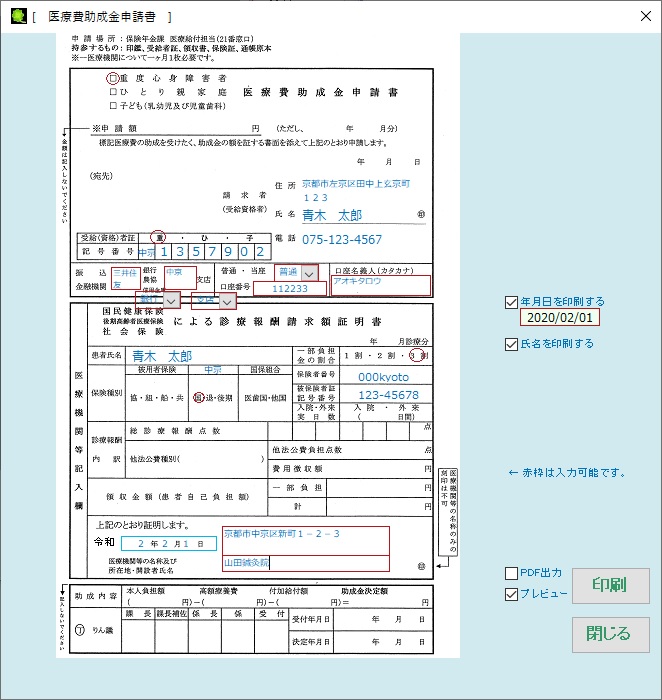This screenshot has height=700, width=662.
Task: Close the 医療費助成金申請書 window with X
Action: pyautogui.click(x=645, y=17)
